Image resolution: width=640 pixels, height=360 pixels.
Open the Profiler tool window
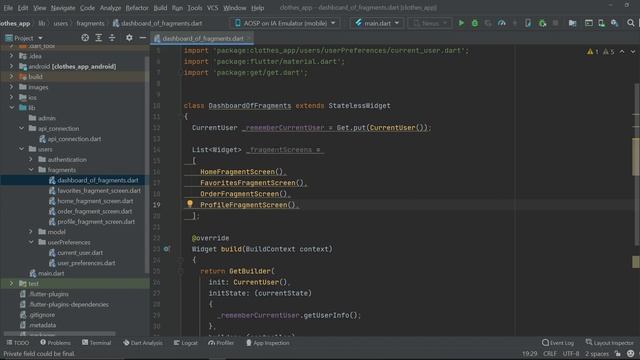(x=221, y=343)
